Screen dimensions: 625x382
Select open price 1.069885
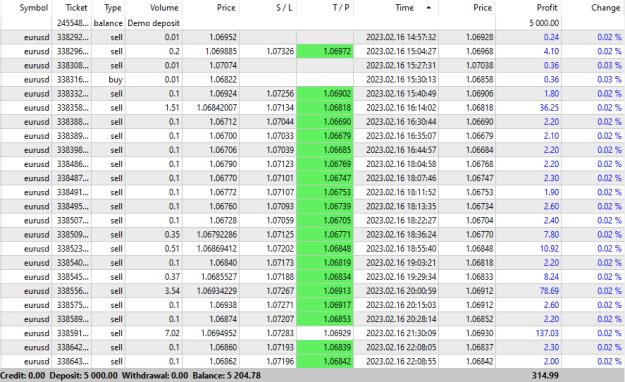coord(221,51)
